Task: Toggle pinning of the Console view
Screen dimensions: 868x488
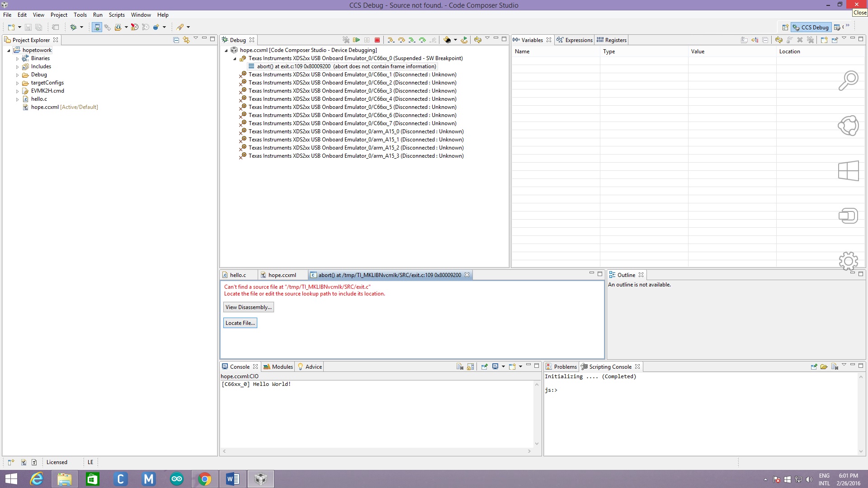Action: [485, 366]
